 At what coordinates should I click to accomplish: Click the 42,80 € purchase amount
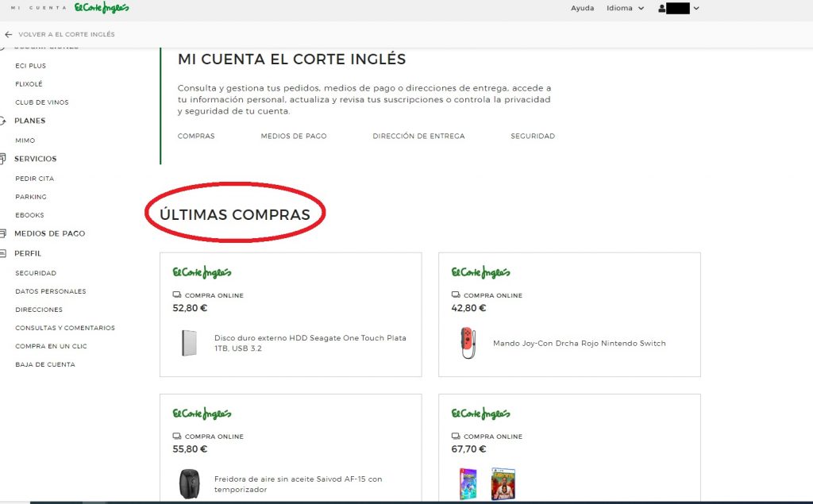click(x=468, y=308)
